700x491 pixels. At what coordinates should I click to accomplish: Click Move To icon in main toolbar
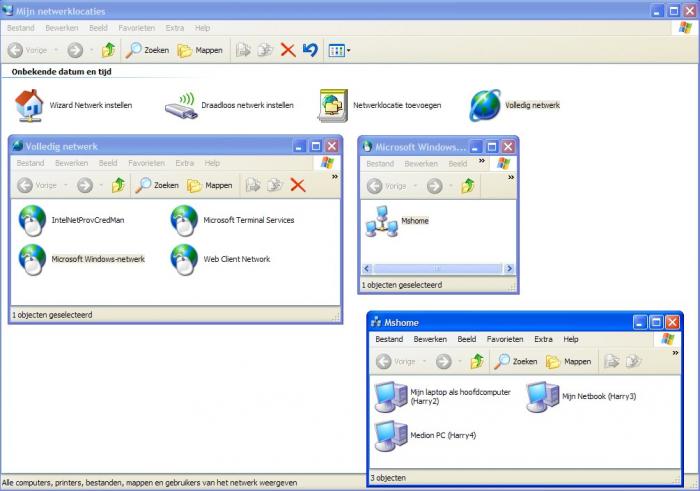(x=243, y=50)
